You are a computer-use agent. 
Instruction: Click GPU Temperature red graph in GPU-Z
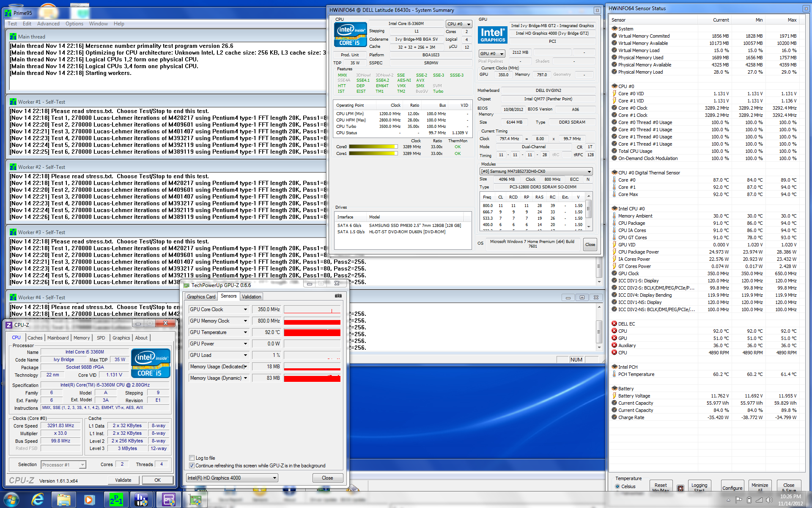pos(312,332)
